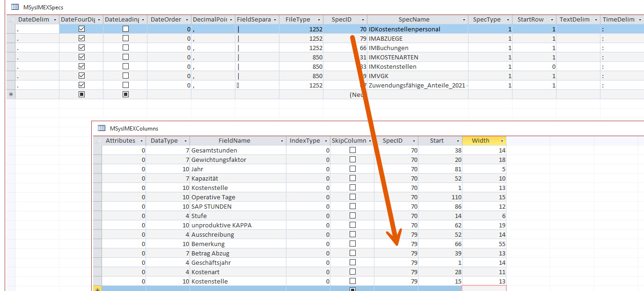Enable SkipColumn for the Gesamtstunden field
Image resolution: width=644 pixels, height=291 pixels.
coord(352,150)
